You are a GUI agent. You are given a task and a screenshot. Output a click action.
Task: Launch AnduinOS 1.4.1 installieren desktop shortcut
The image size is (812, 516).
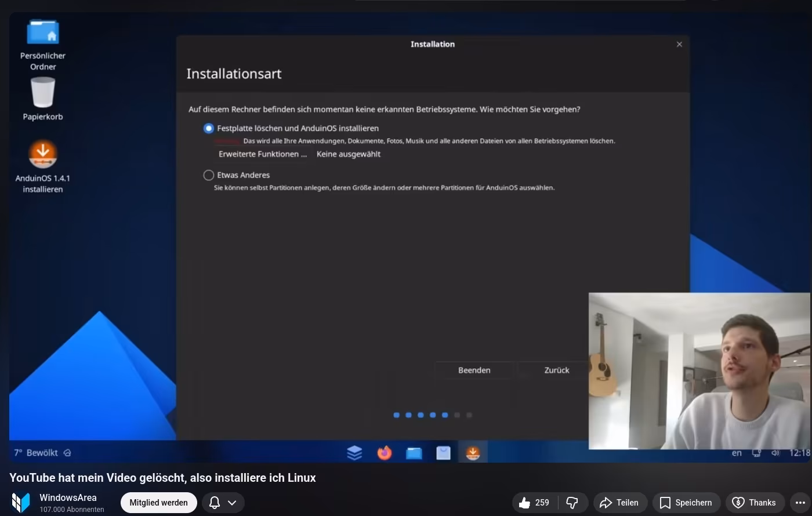(43, 155)
